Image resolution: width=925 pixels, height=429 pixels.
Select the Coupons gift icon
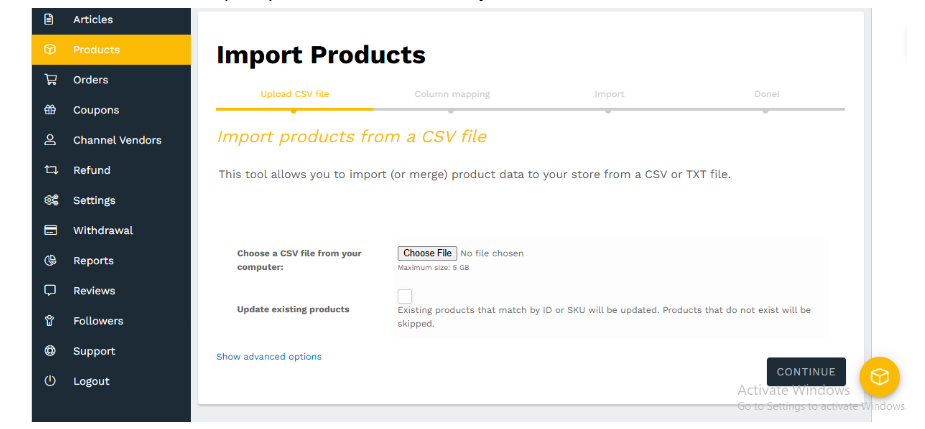coord(50,110)
